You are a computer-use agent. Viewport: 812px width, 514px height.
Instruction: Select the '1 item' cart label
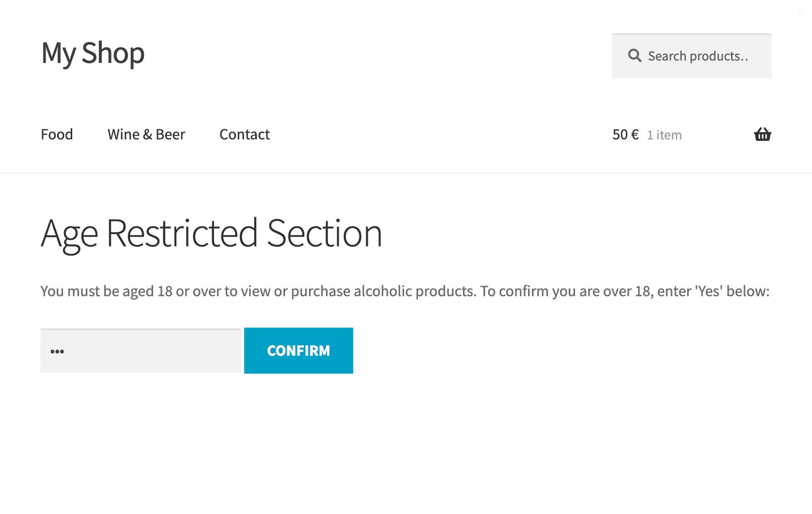(x=663, y=135)
